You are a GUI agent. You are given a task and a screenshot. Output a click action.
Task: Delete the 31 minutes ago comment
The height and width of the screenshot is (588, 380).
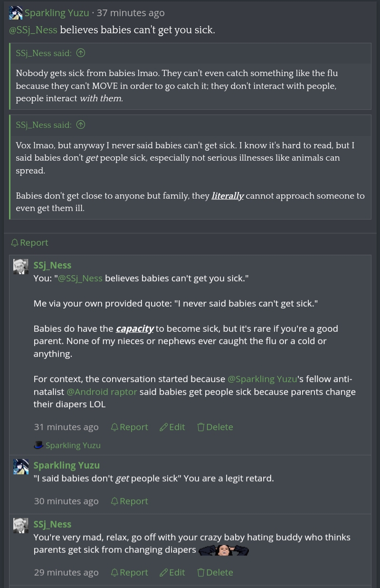(x=215, y=427)
